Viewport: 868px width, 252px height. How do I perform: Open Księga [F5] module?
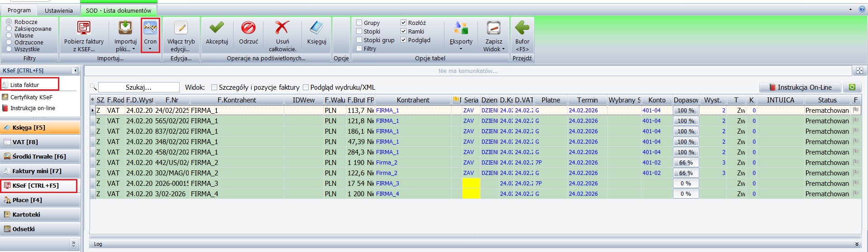tap(40, 127)
